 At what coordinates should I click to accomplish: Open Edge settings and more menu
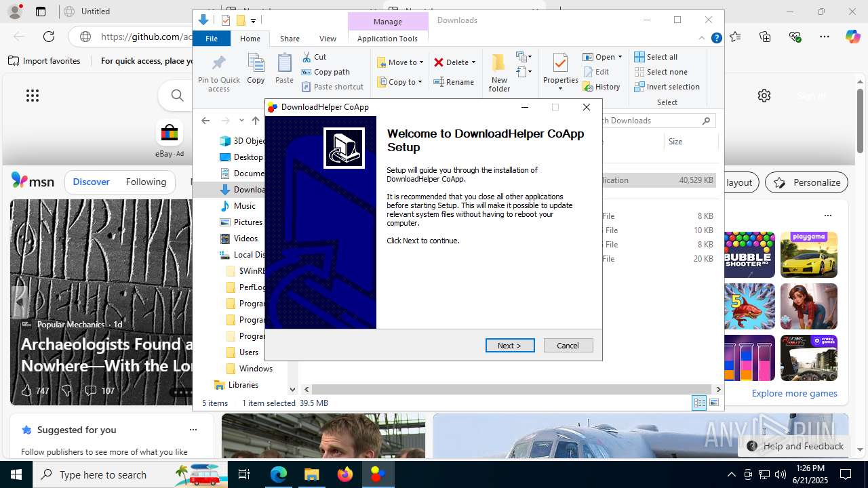pos(824,37)
